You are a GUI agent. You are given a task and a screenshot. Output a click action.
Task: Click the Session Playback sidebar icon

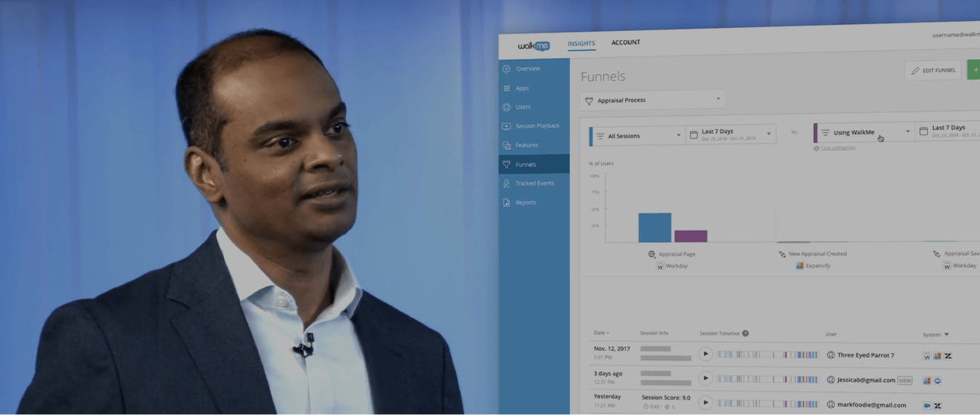coord(506,126)
